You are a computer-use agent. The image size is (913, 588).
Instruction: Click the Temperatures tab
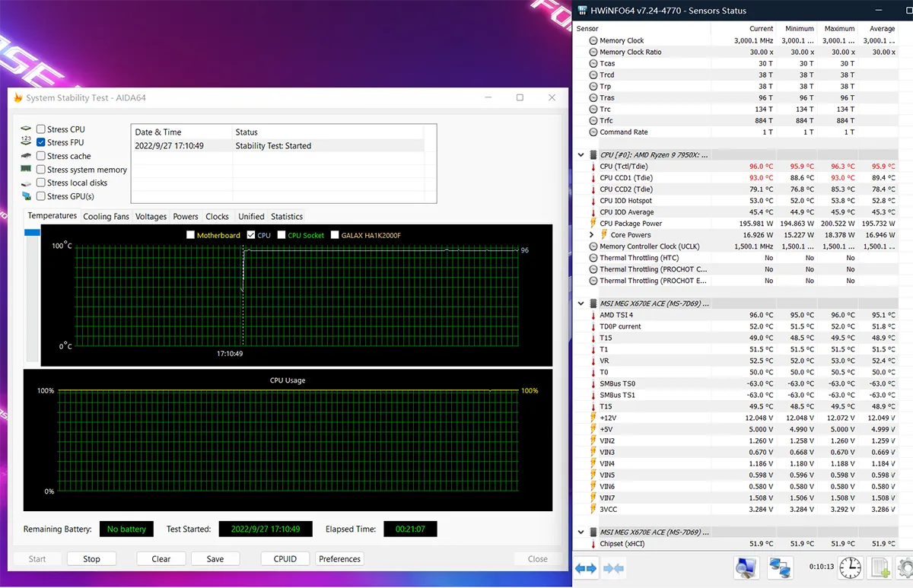pos(52,216)
